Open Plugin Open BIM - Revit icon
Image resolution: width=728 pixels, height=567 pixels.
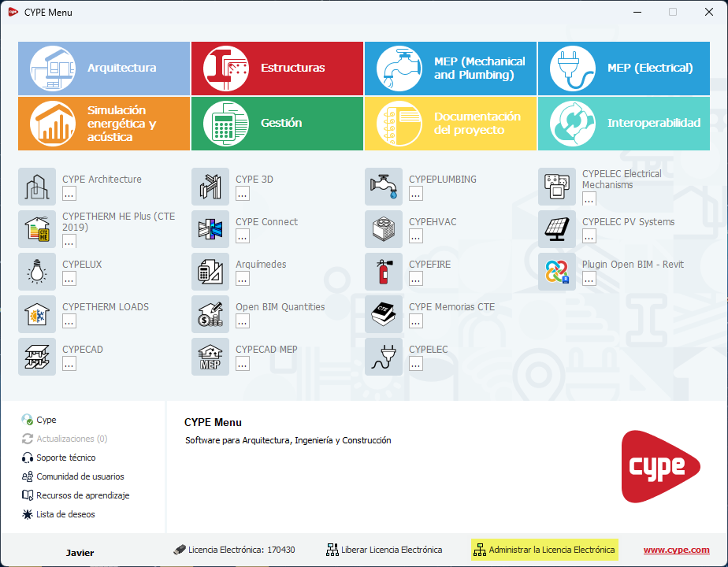557,272
